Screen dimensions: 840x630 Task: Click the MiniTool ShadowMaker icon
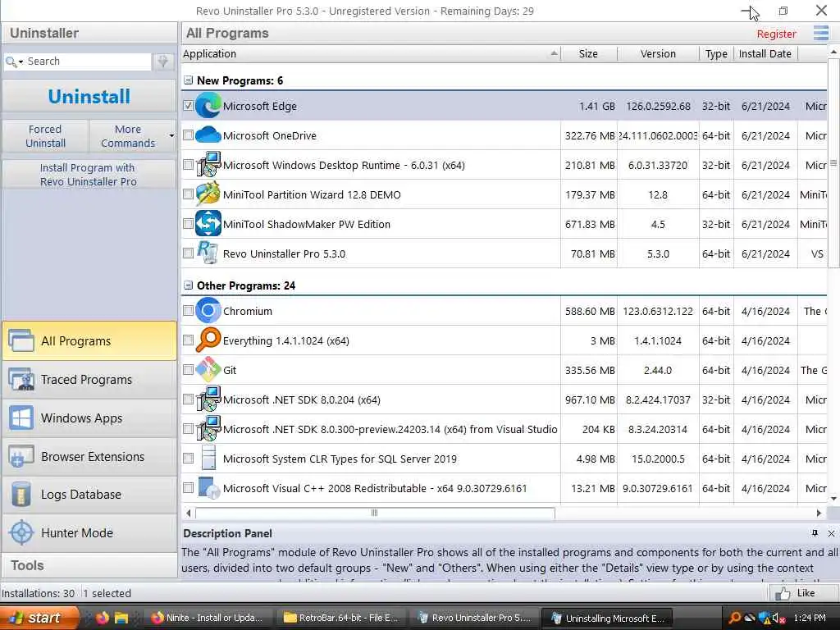[208, 223]
